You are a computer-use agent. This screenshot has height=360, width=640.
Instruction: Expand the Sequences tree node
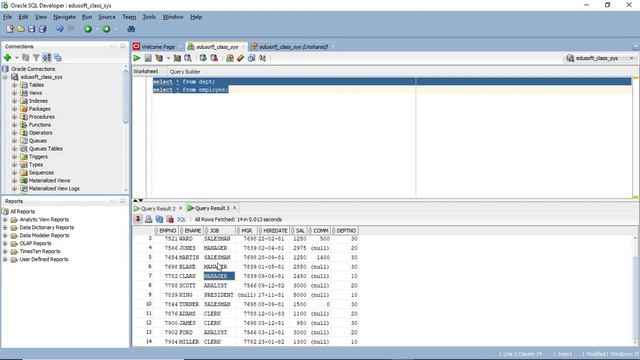click(x=15, y=173)
